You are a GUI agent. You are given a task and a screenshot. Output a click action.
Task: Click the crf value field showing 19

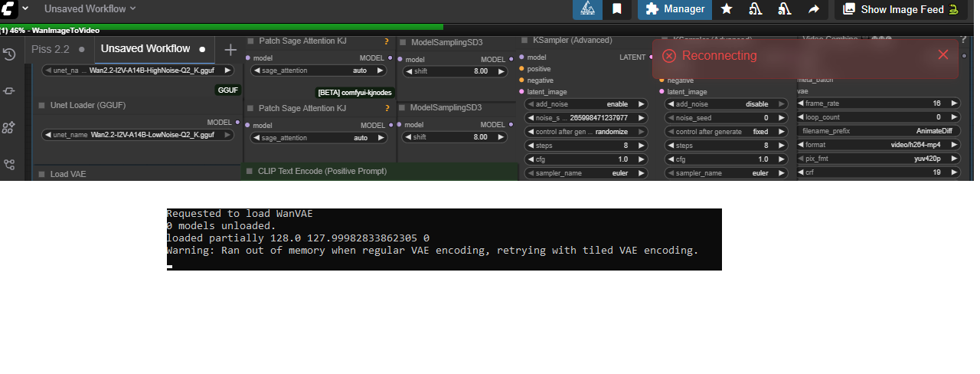pos(879,172)
